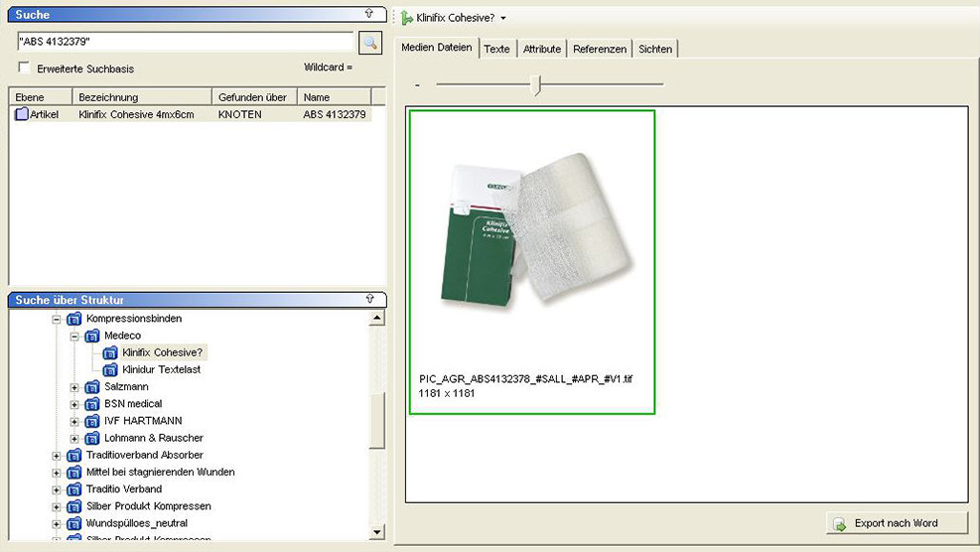Expand the Silber Produkt Kompressen node
The height and width of the screenshot is (552, 980).
[x=57, y=507]
